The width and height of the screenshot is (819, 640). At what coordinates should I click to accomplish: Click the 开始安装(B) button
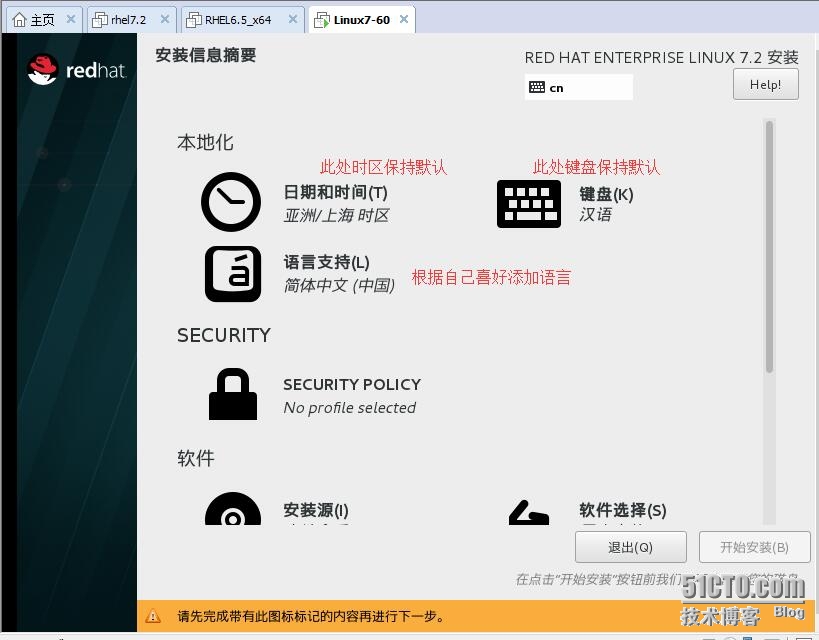(x=754, y=547)
